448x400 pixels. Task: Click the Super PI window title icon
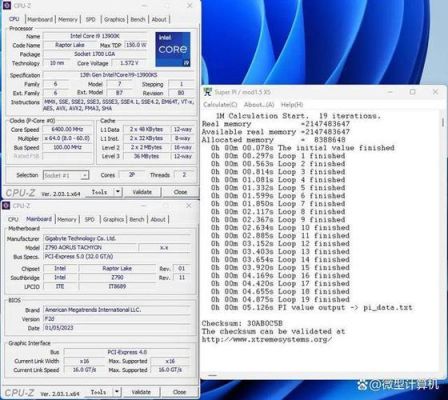pos(207,92)
